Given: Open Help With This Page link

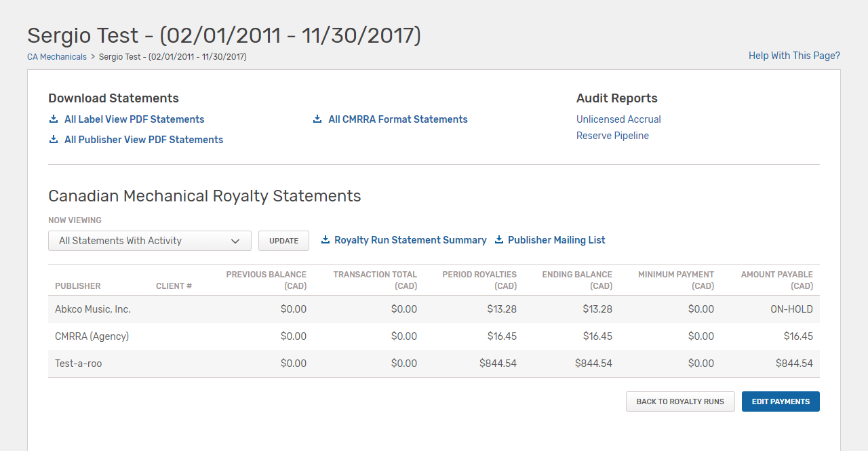Looking at the screenshot, I should (x=794, y=56).
